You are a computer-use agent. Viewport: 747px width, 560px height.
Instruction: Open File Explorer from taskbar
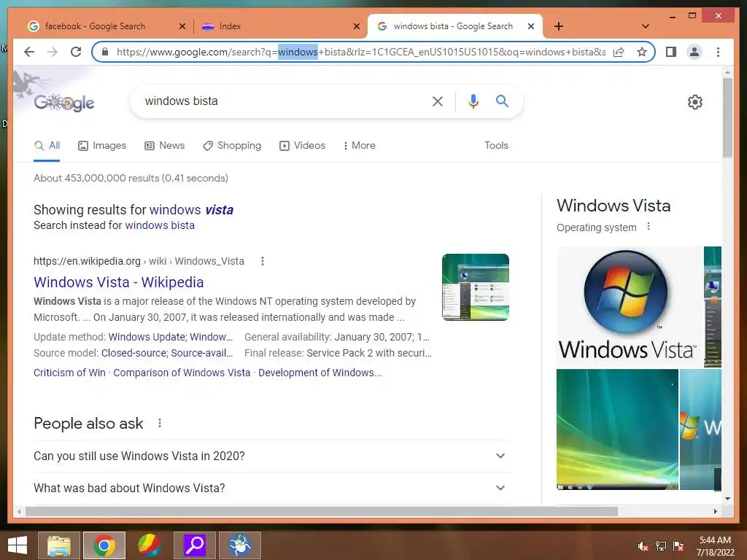pos(59,545)
